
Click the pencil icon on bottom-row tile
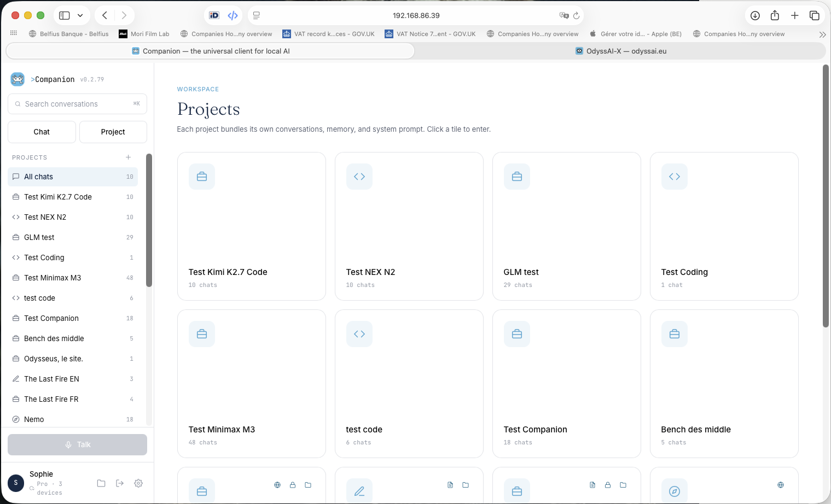pyautogui.click(x=359, y=491)
